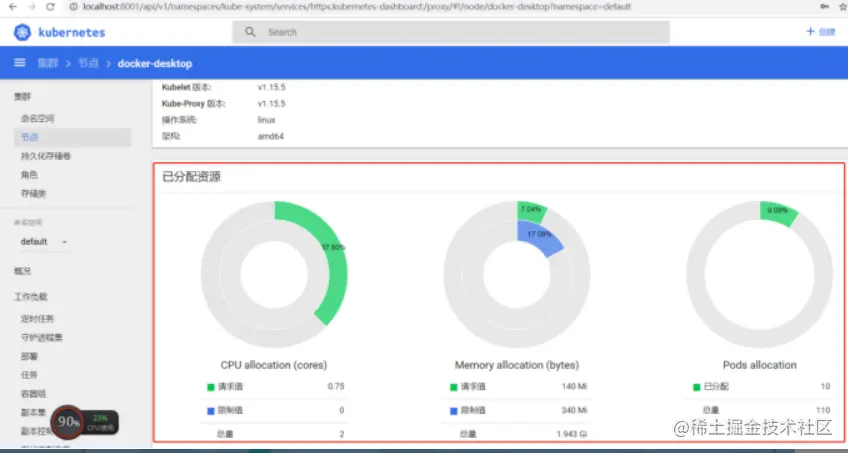Click the CPU allocation (cores) chart title
The image size is (848, 453).
coord(274,365)
